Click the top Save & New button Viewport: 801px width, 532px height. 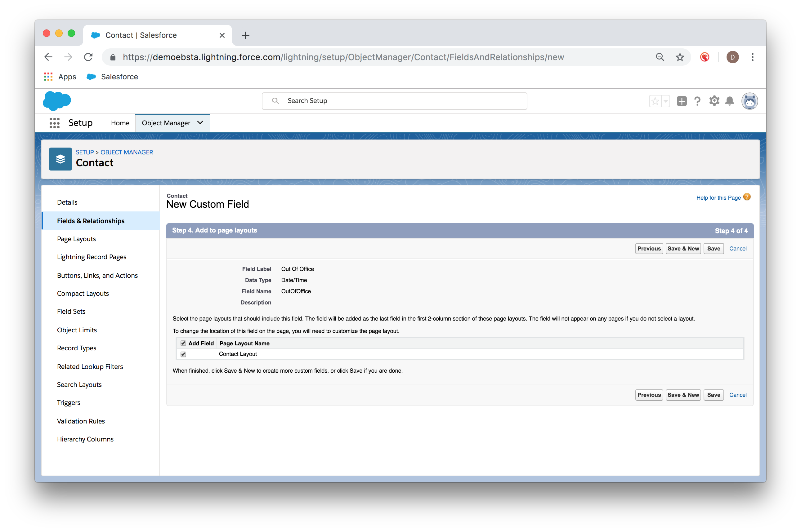[x=683, y=248]
